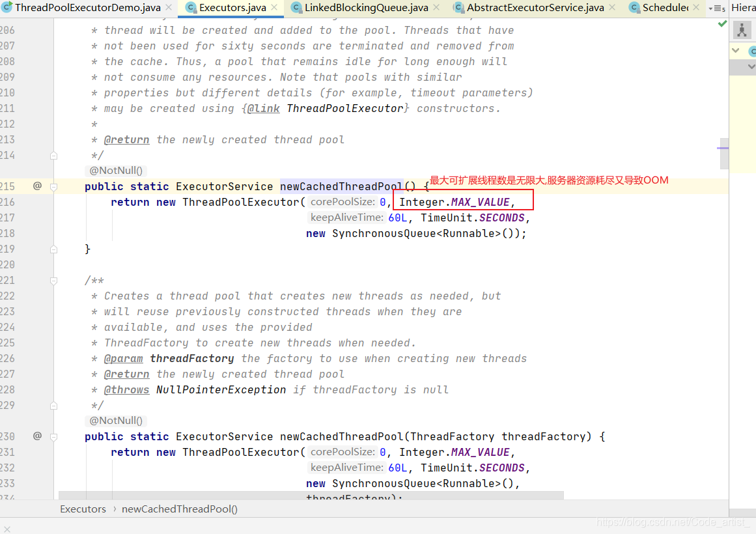Click the class hierarchy toolbar button
This screenshot has width=756, height=534.
[742, 31]
